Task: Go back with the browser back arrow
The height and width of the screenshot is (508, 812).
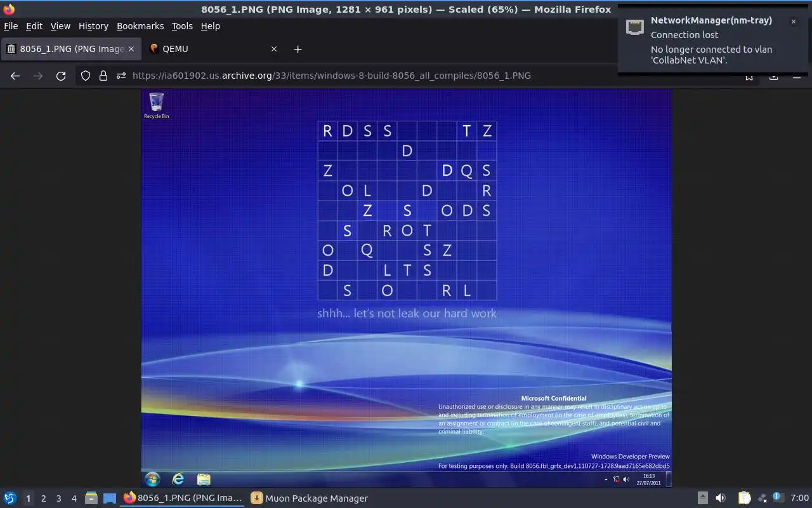Action: [15, 76]
